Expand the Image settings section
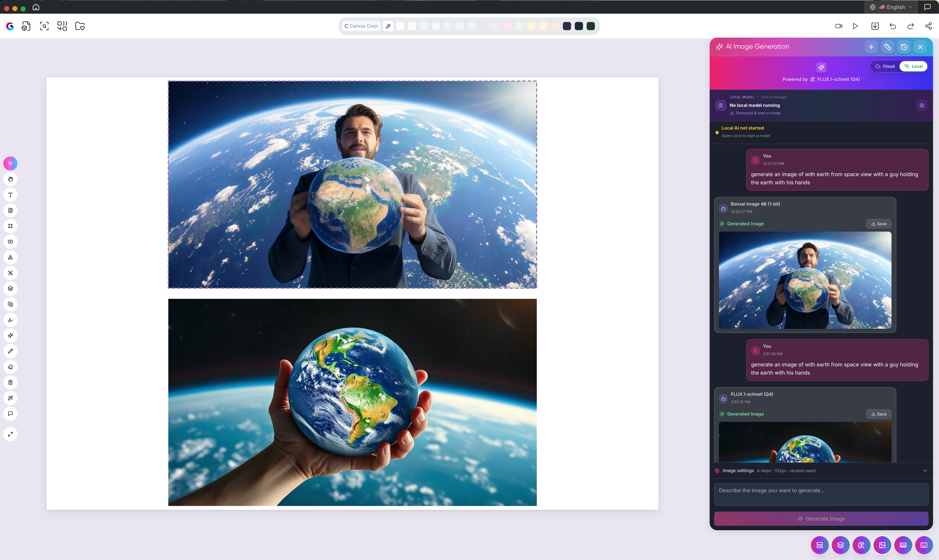 point(821,471)
